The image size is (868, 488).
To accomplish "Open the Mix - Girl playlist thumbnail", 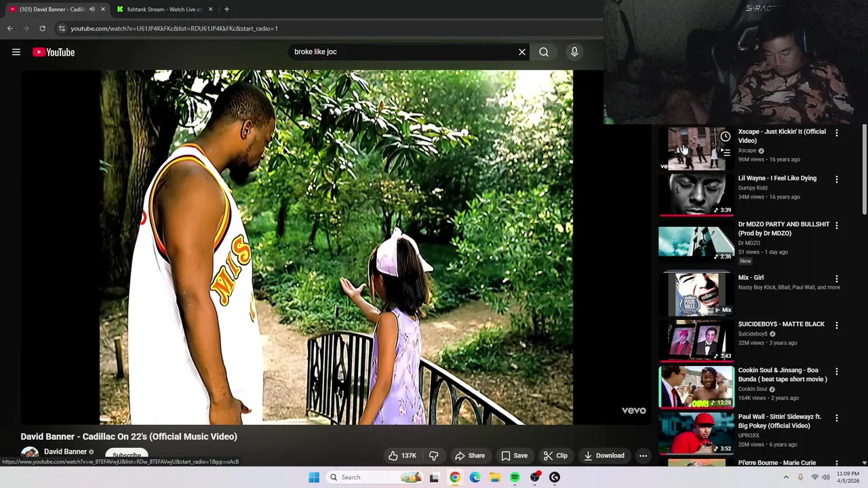I will click(x=696, y=294).
